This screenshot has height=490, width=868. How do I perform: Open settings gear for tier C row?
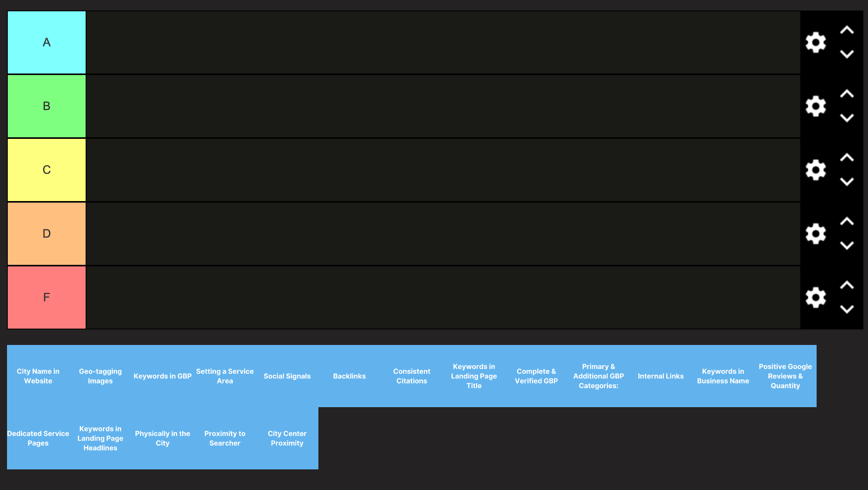(815, 170)
